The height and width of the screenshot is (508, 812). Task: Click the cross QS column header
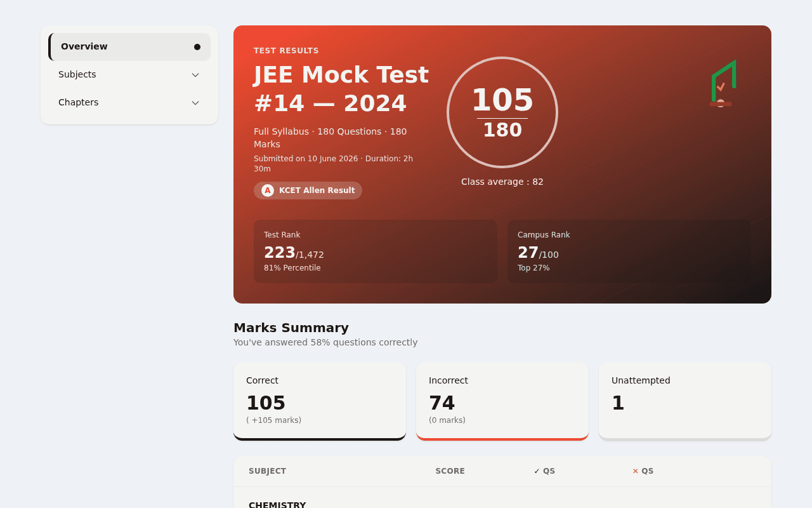coord(643,471)
